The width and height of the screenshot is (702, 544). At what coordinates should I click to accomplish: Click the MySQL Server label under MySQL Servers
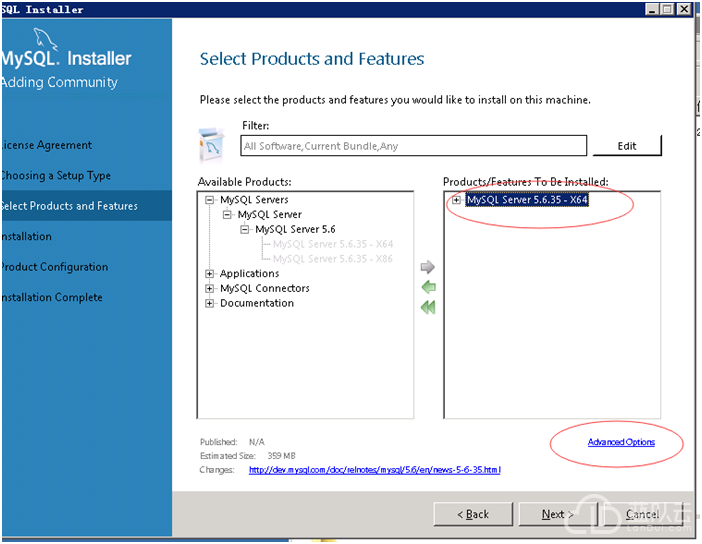[x=270, y=214]
